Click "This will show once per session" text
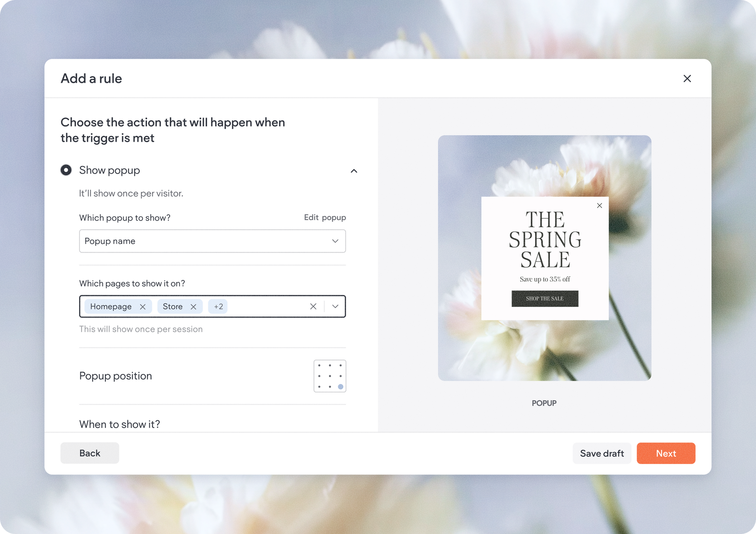This screenshot has height=534, width=756. (x=141, y=329)
